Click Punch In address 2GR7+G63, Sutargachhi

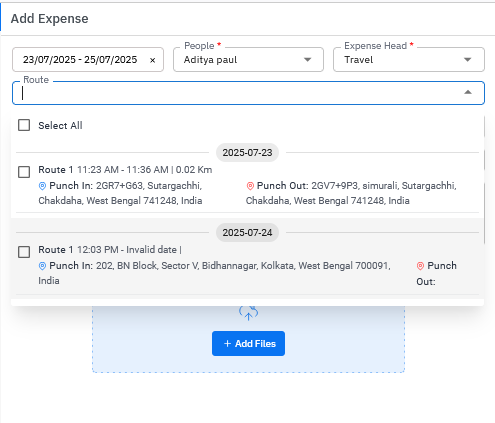click(x=120, y=193)
